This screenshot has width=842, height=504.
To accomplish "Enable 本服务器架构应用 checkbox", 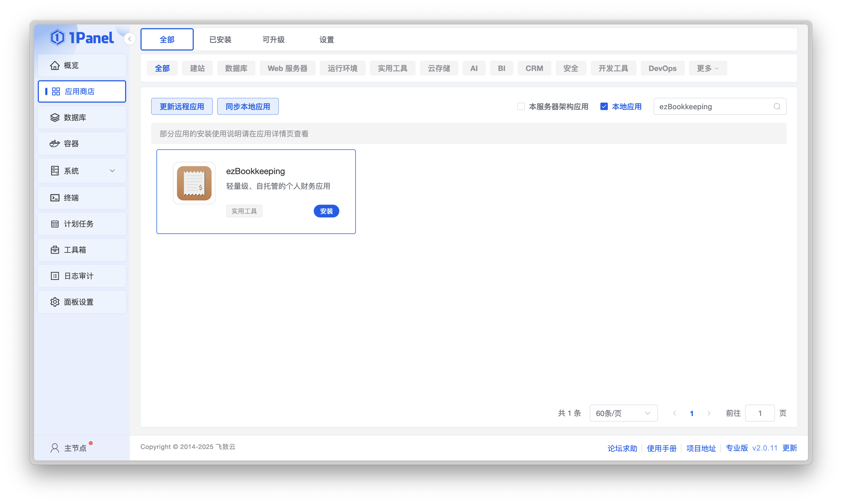I will point(521,106).
